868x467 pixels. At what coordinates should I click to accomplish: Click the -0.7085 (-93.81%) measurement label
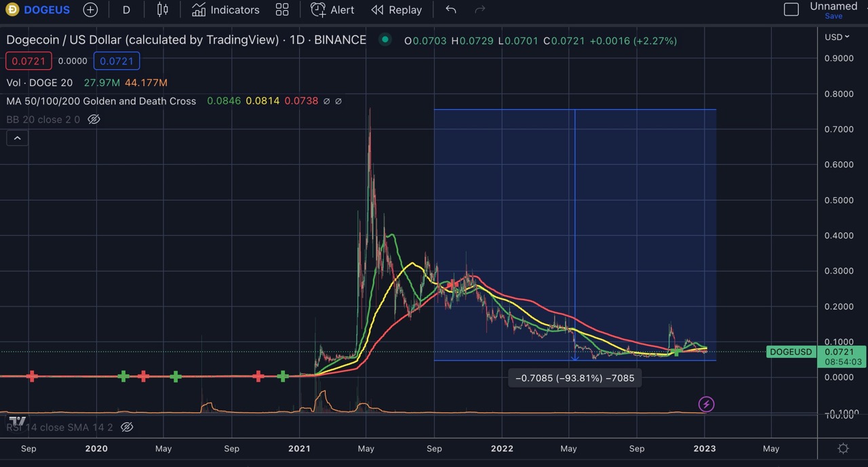[x=575, y=378]
